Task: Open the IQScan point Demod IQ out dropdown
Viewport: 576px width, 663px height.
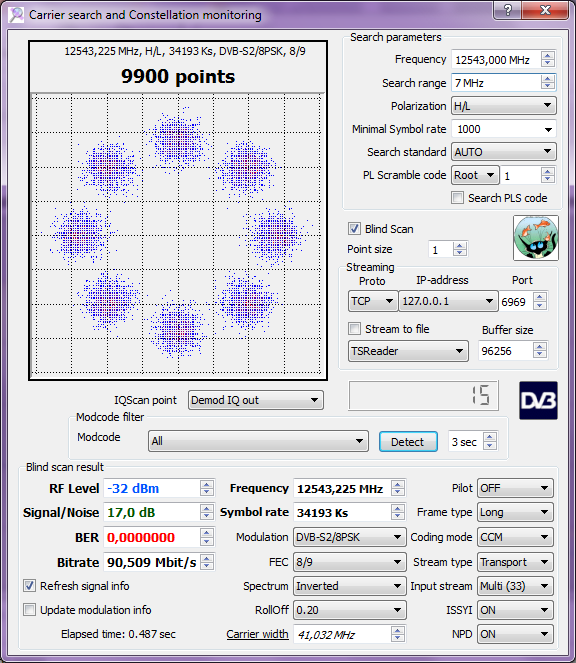Action: coord(255,400)
